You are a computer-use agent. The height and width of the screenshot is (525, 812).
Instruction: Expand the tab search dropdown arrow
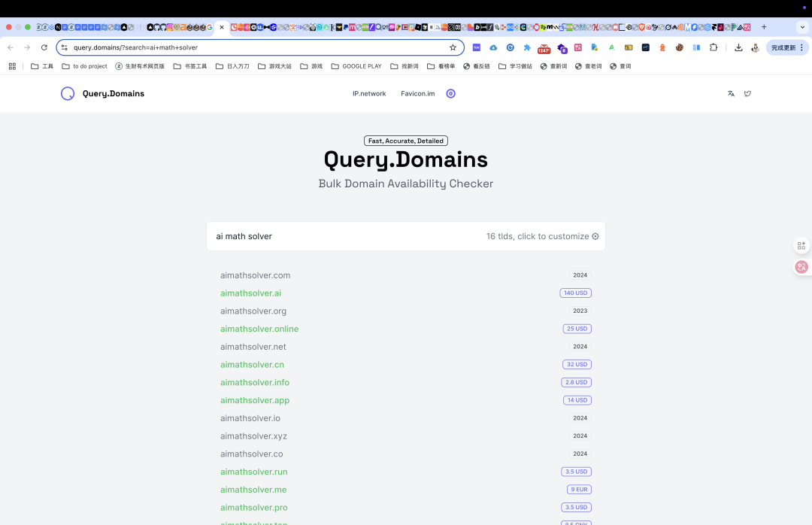802,27
